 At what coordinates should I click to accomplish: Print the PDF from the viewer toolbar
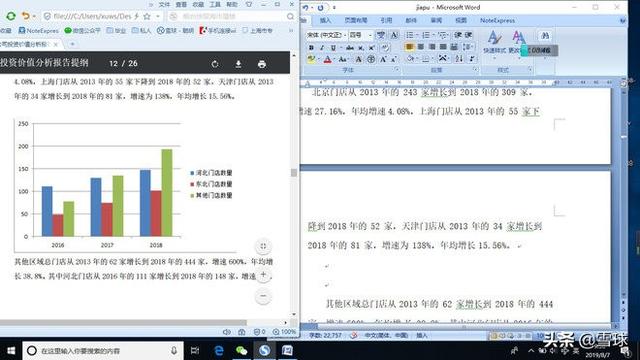pos(262,64)
